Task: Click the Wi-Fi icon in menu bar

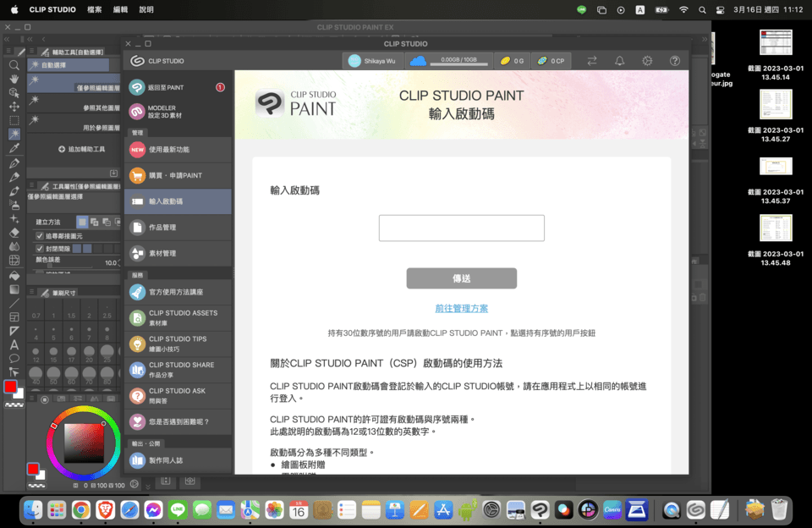Action: coord(683,10)
